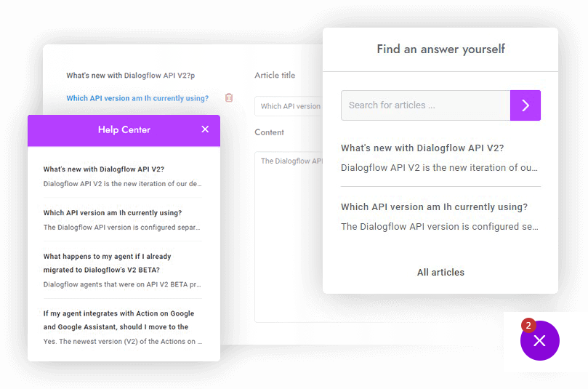Select "What's new with Dialogflow API V2?p" in editor list
Image resolution: width=588 pixels, height=389 pixels.
coord(131,76)
